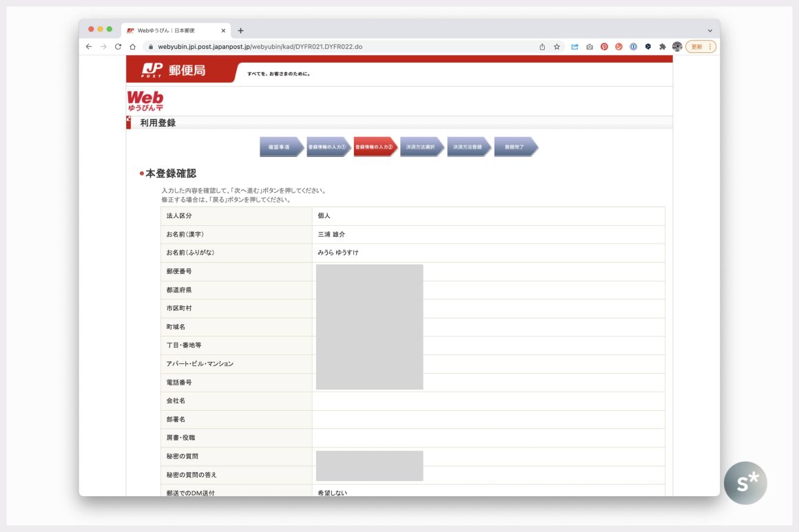Expand the tab search chevron

coord(710,30)
